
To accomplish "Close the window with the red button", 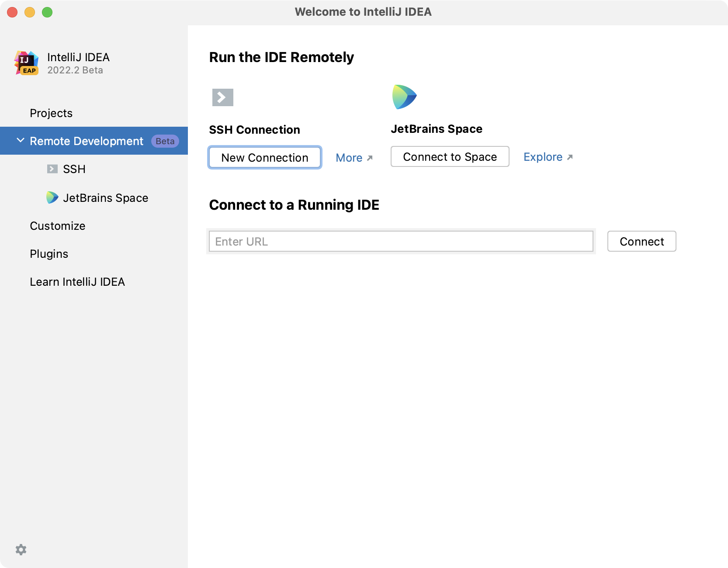I will (x=12, y=12).
